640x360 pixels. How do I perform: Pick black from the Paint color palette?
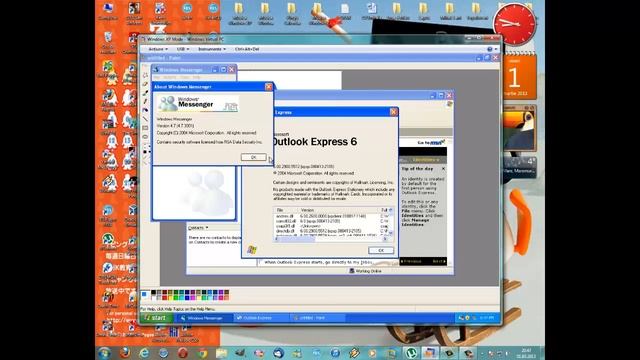coord(153,292)
